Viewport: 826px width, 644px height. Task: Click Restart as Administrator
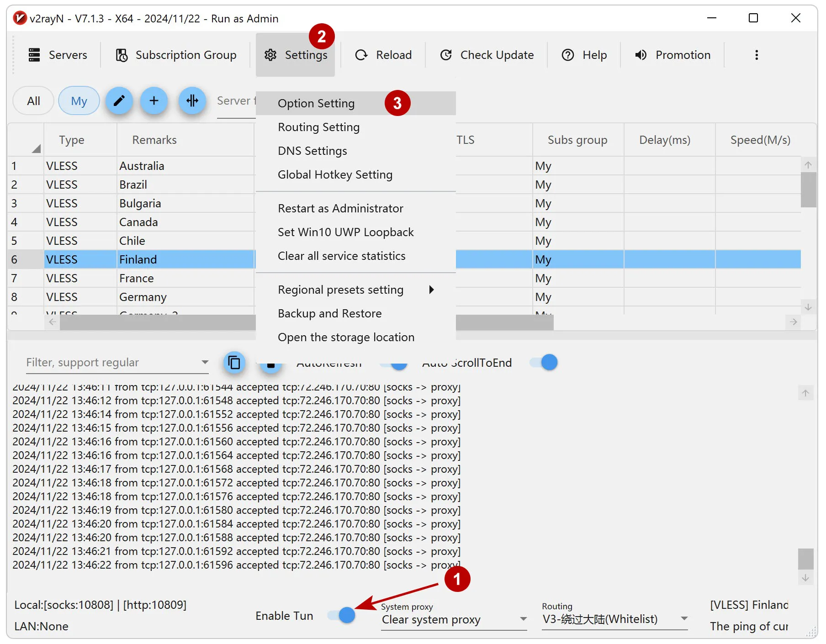(356, 208)
